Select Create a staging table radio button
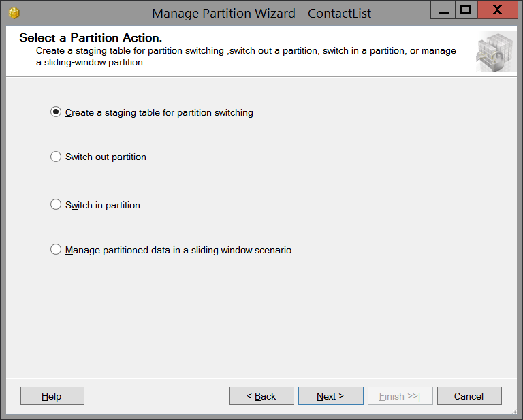 56,112
